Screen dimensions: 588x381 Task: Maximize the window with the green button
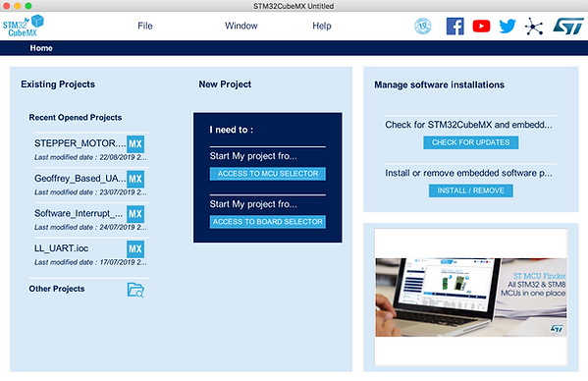click(28, 6)
